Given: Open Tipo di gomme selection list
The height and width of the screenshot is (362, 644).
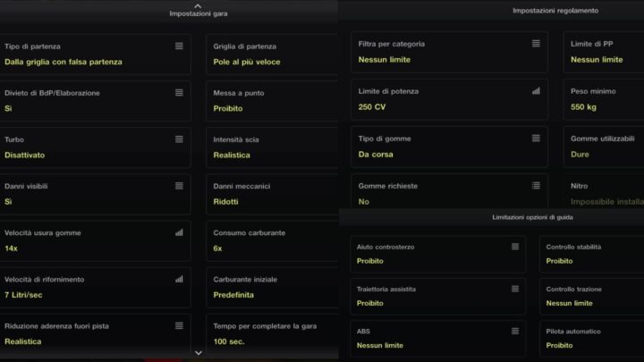Looking at the screenshot, I should pos(448,147).
